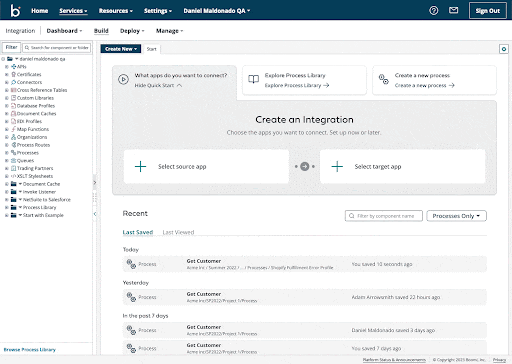
Task: Go to the Home menu item
Action: click(40, 11)
